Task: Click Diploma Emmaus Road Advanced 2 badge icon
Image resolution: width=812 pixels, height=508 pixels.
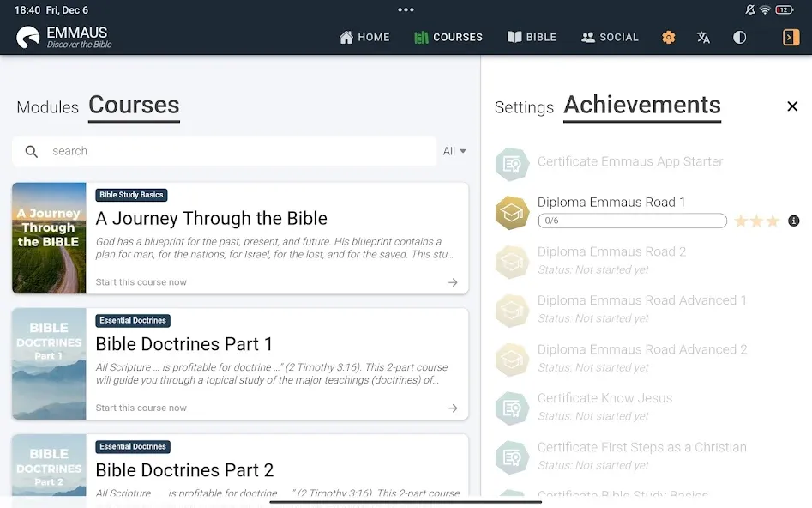Action: point(512,360)
